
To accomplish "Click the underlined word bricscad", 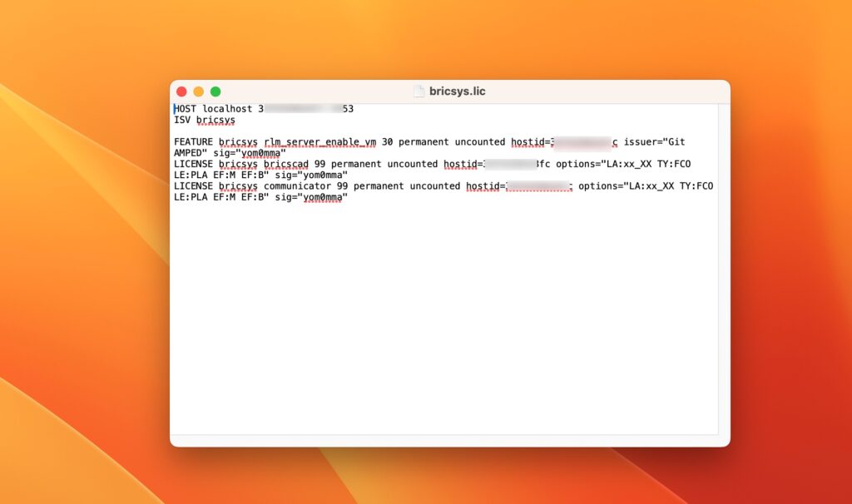I will coord(285,164).
